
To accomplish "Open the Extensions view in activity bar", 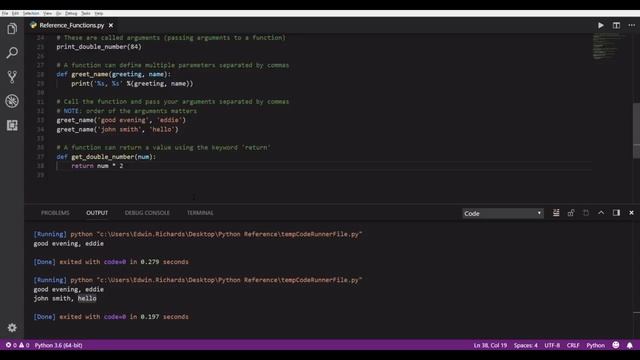I will point(12,125).
